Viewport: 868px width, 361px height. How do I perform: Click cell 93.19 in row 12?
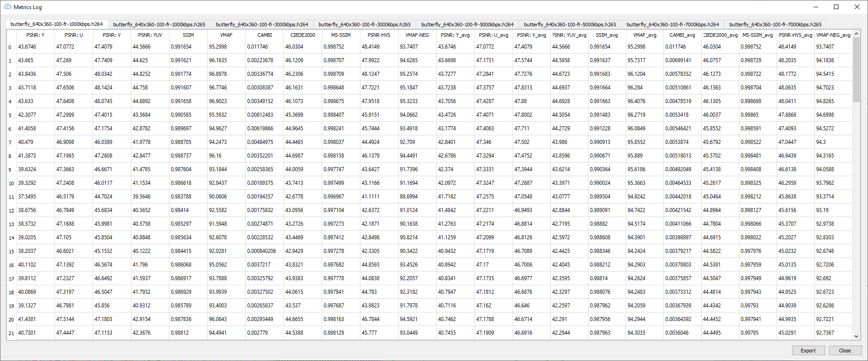point(833,210)
